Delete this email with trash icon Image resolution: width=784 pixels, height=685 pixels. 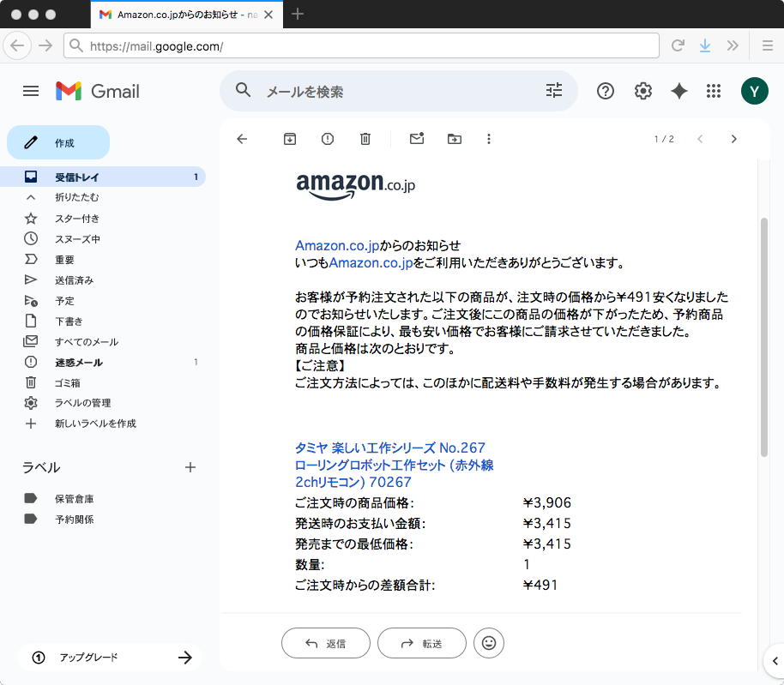(x=365, y=139)
